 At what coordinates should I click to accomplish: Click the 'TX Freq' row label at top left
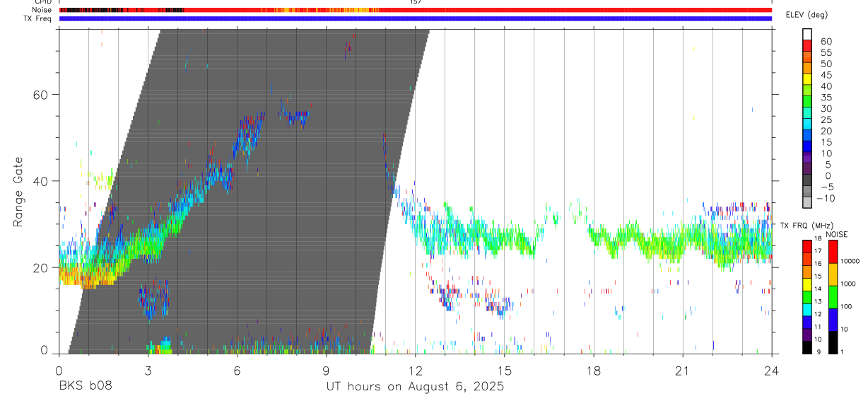(x=39, y=18)
